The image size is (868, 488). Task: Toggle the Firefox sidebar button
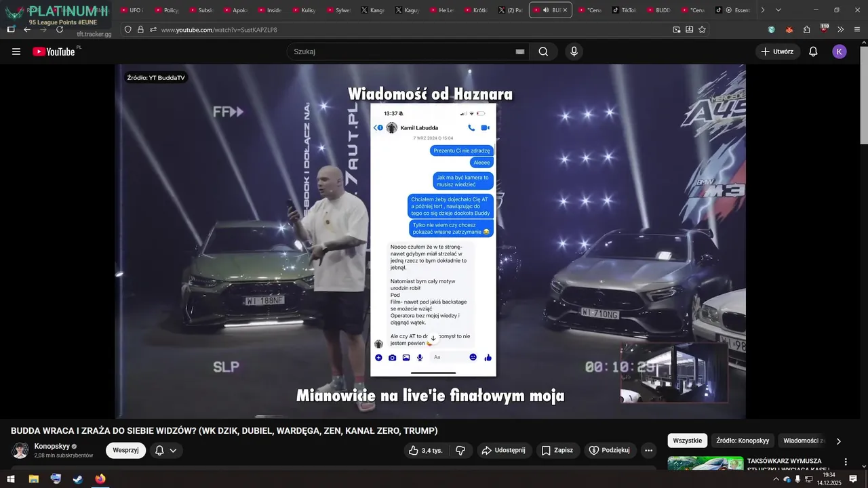coord(11,29)
